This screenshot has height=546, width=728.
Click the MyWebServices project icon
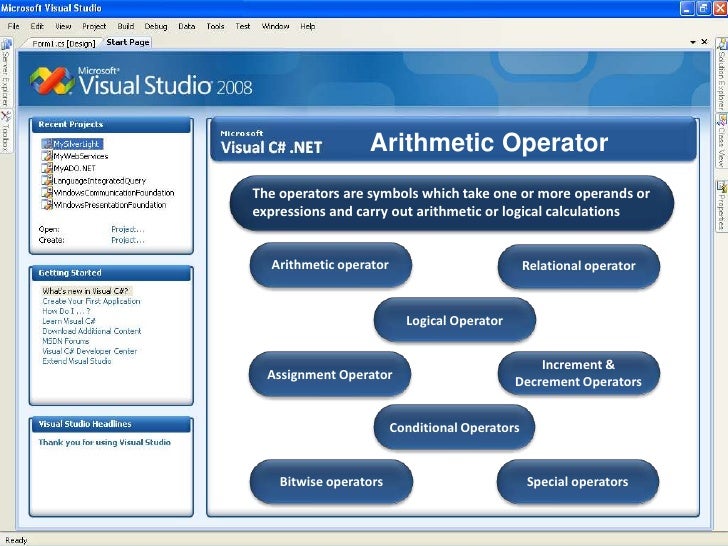tap(46, 156)
